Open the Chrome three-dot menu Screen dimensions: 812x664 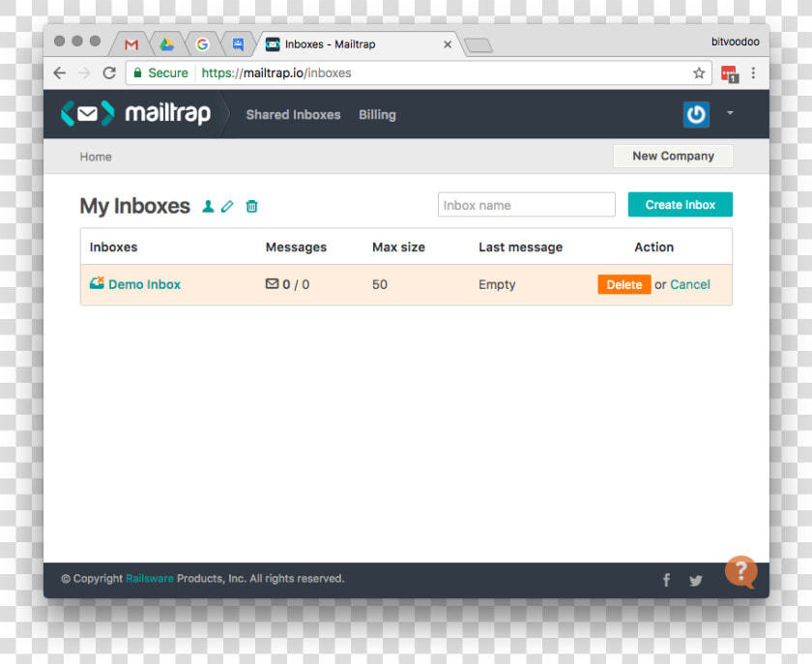tap(753, 73)
